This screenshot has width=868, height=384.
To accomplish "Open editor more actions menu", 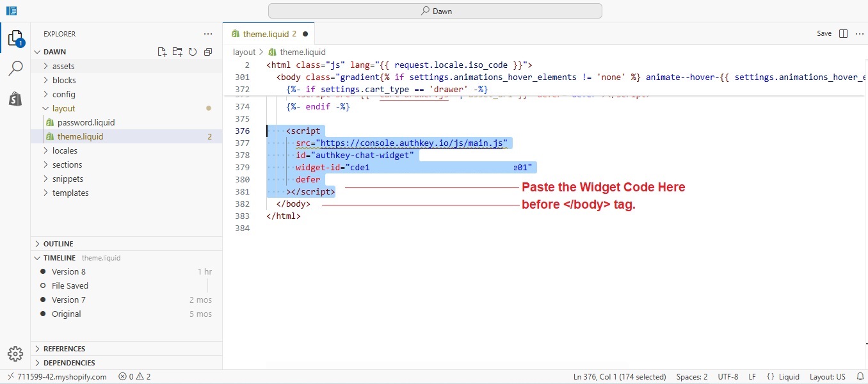I will (x=859, y=34).
